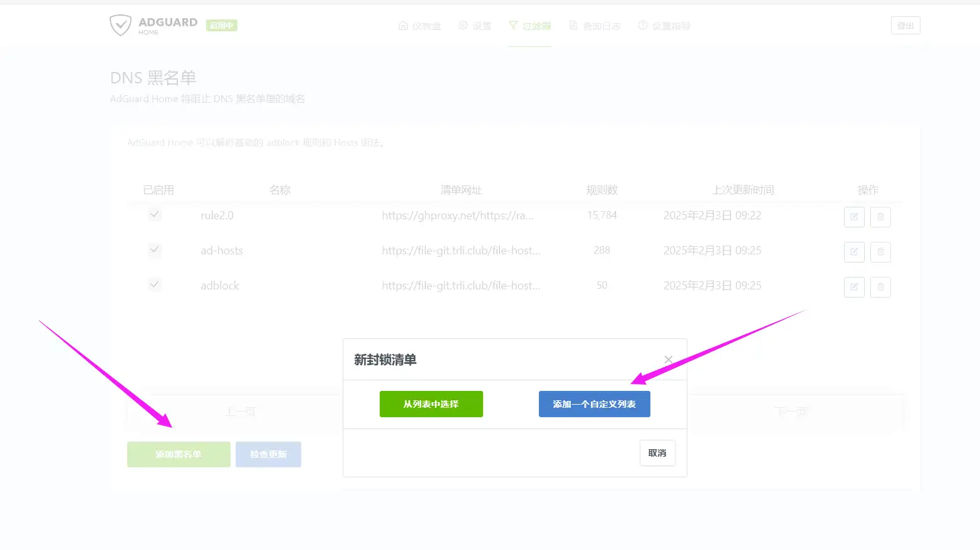Open the 查询日志 menu item
Screen dimensions: 980x550
[595, 26]
